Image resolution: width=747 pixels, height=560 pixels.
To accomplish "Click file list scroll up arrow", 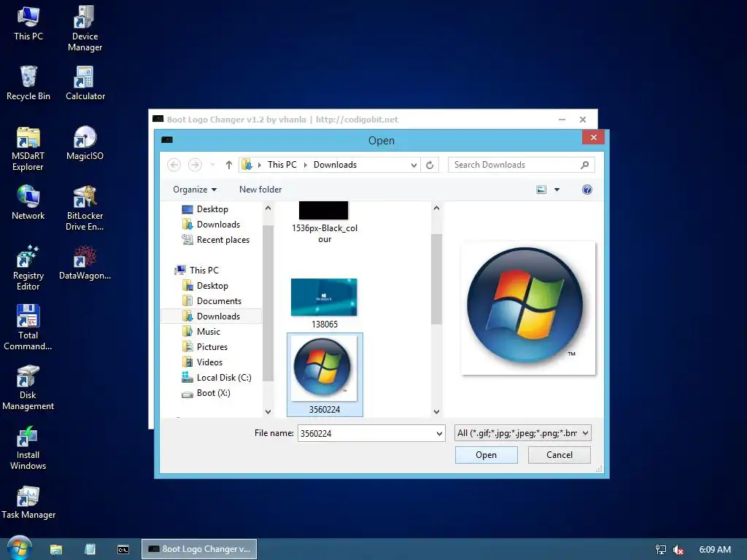I will point(436,208).
